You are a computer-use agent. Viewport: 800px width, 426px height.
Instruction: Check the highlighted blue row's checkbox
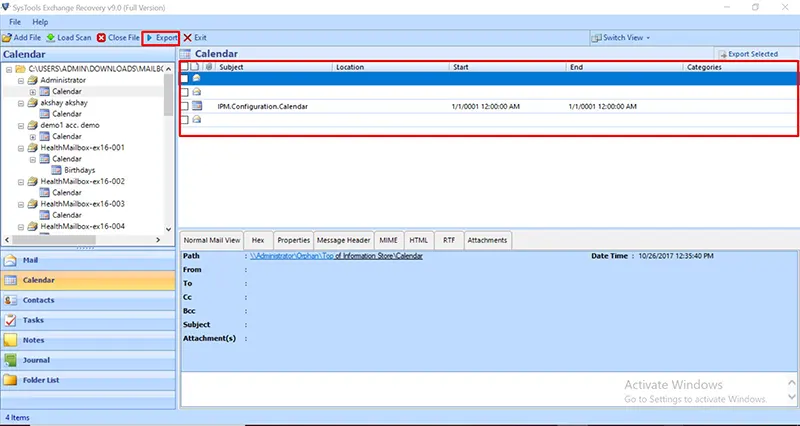point(185,79)
